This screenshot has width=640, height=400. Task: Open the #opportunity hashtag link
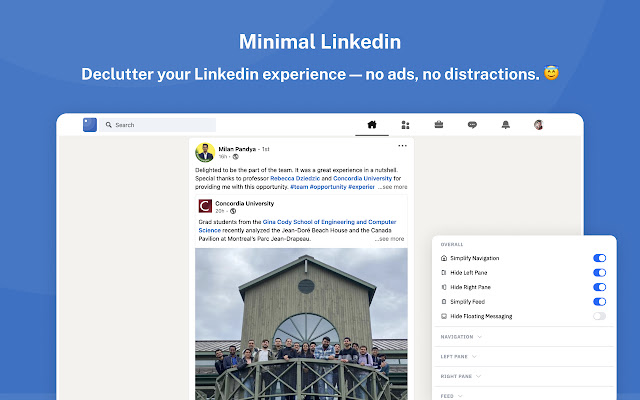click(x=328, y=187)
